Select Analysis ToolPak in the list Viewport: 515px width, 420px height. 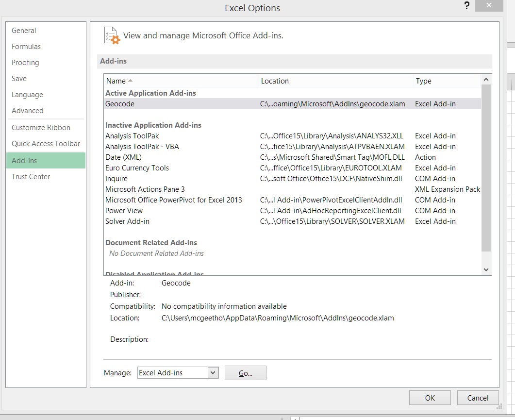(x=132, y=136)
